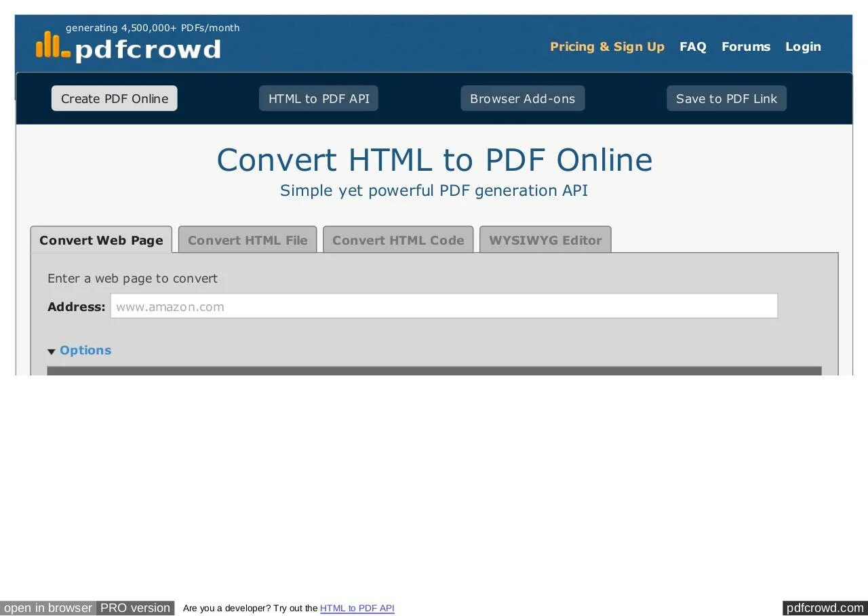Switch to Convert HTML File tab
Viewport: 868px width, 616px height.
248,240
